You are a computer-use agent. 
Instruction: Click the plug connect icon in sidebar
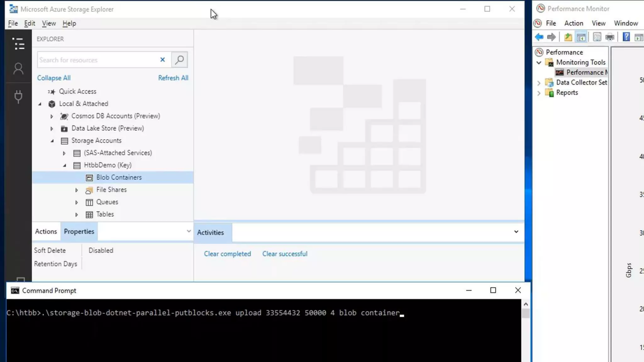click(18, 96)
